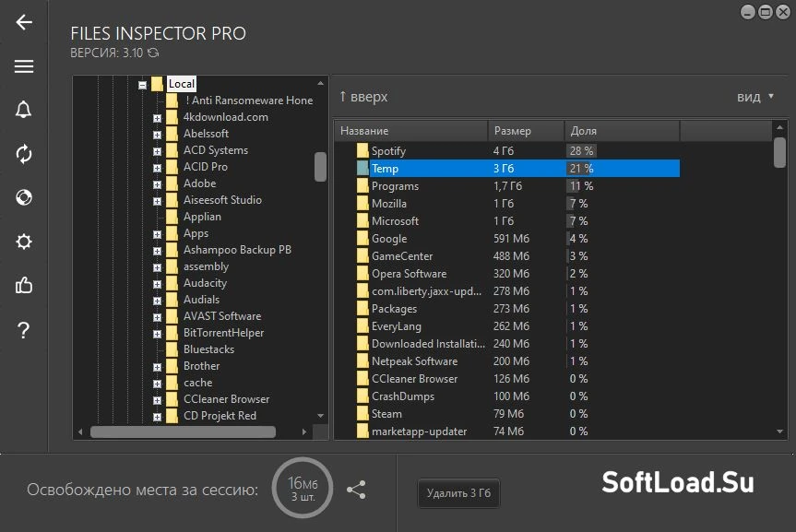Click the Spotify folder icon
The image size is (796, 532).
[x=362, y=151]
